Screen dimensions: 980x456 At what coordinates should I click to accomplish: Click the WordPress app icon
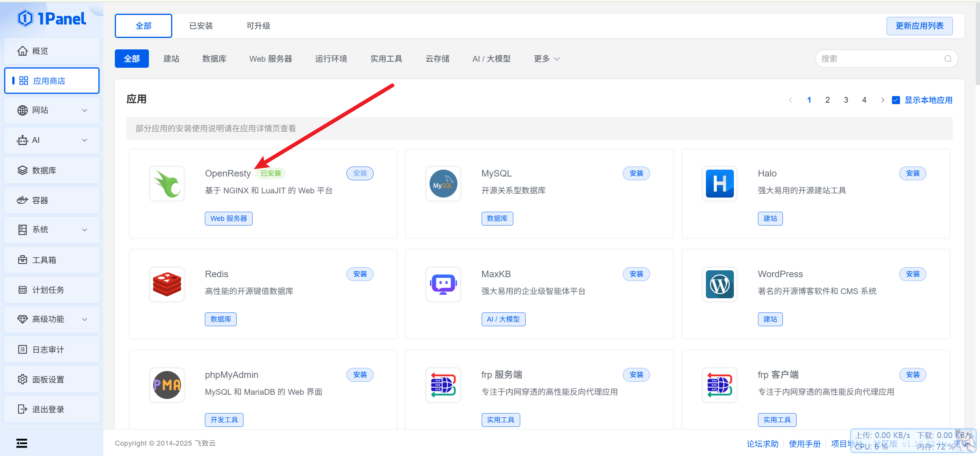pos(720,284)
